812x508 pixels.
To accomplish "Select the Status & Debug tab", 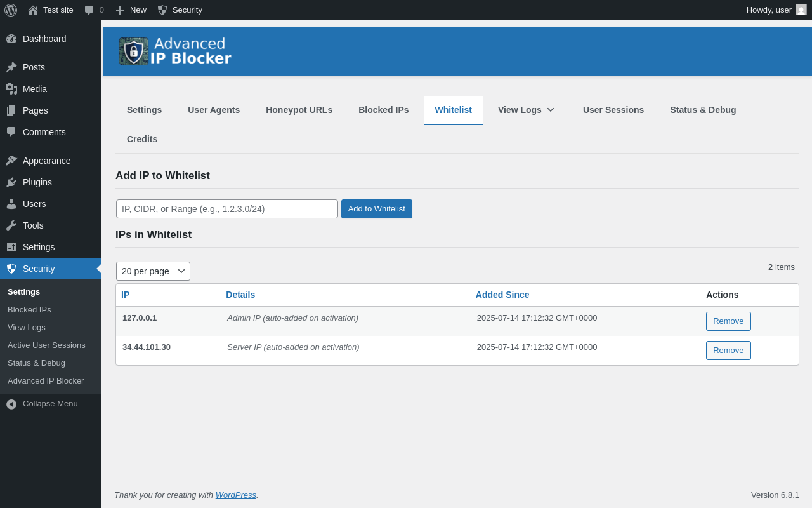I will click(704, 110).
